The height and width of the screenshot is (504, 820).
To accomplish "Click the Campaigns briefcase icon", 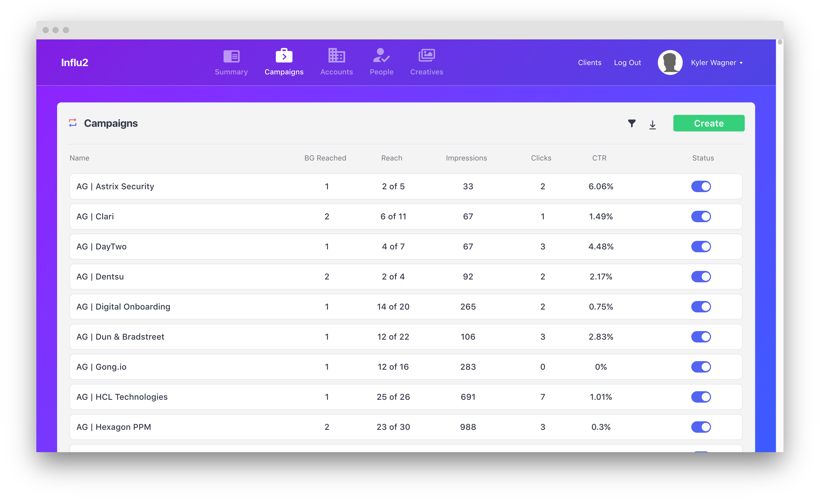I will [284, 56].
